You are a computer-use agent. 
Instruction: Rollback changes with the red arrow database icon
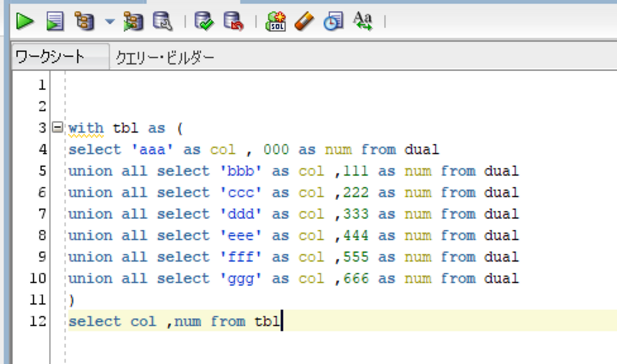233,21
